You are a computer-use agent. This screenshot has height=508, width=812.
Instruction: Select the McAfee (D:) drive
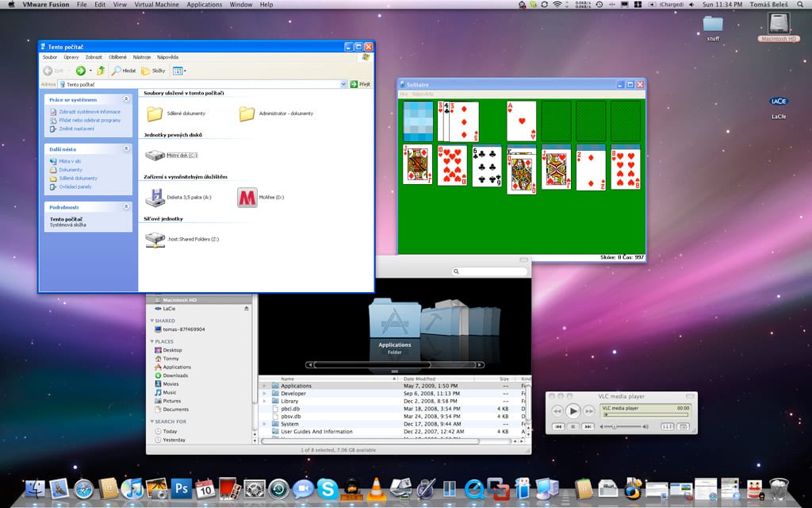(247, 198)
